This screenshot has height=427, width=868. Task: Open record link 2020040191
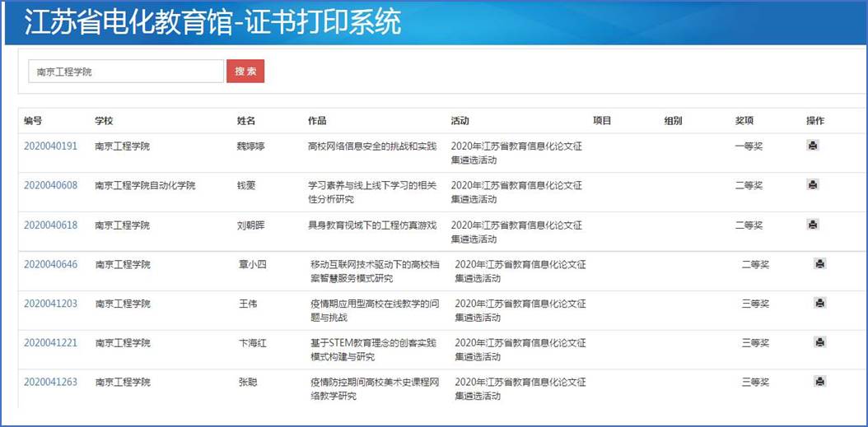click(x=50, y=146)
